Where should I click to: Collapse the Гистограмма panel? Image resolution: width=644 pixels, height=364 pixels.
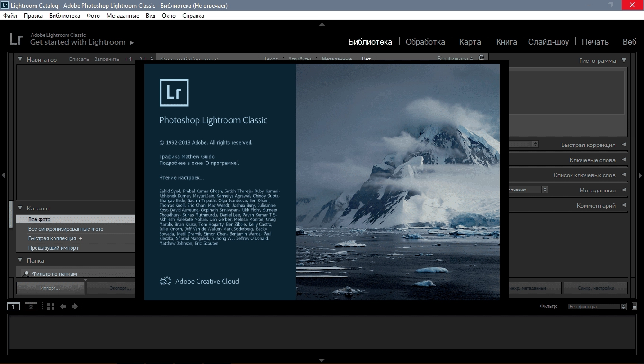point(624,60)
